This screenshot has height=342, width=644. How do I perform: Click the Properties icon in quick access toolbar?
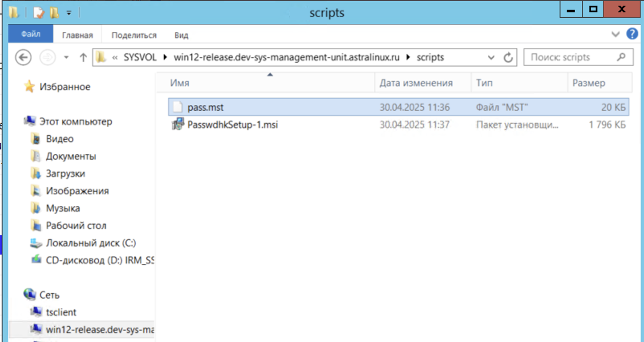pyautogui.click(x=39, y=13)
